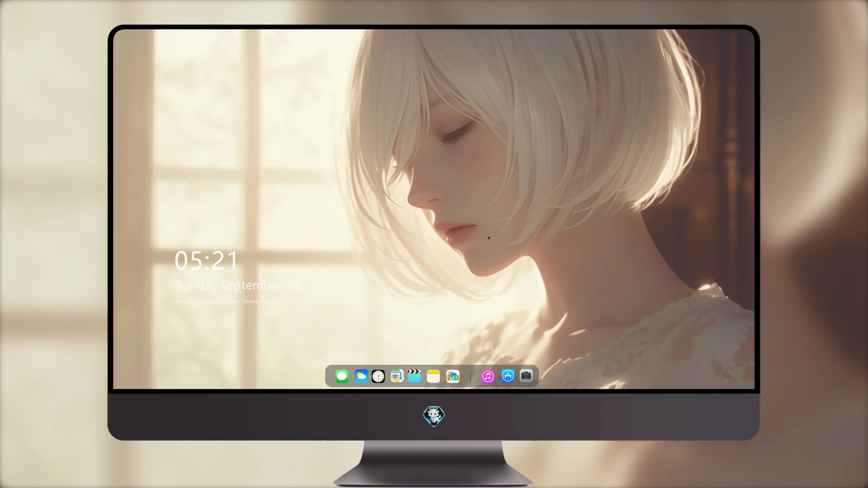Open the Camera app in the dock
The height and width of the screenshot is (488, 868).
coord(526,375)
